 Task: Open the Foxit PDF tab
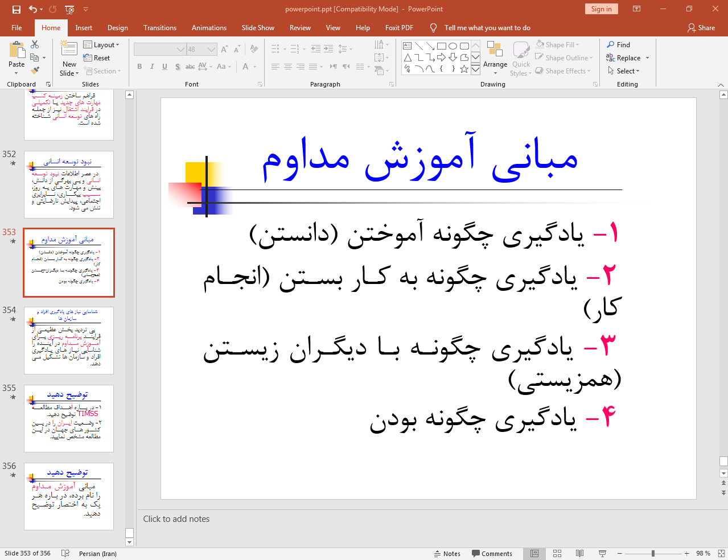(x=399, y=27)
